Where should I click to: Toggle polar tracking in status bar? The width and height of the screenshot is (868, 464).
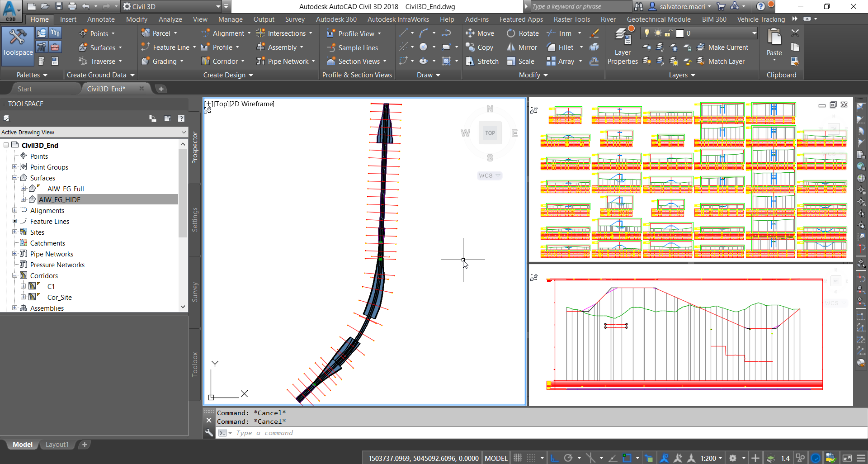tap(568, 458)
